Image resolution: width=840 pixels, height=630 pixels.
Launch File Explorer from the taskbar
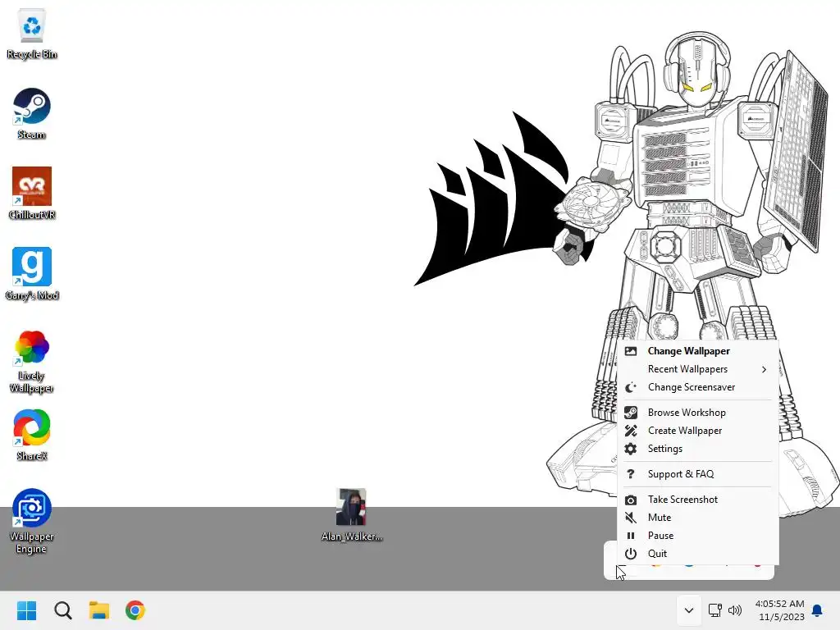pos(99,610)
